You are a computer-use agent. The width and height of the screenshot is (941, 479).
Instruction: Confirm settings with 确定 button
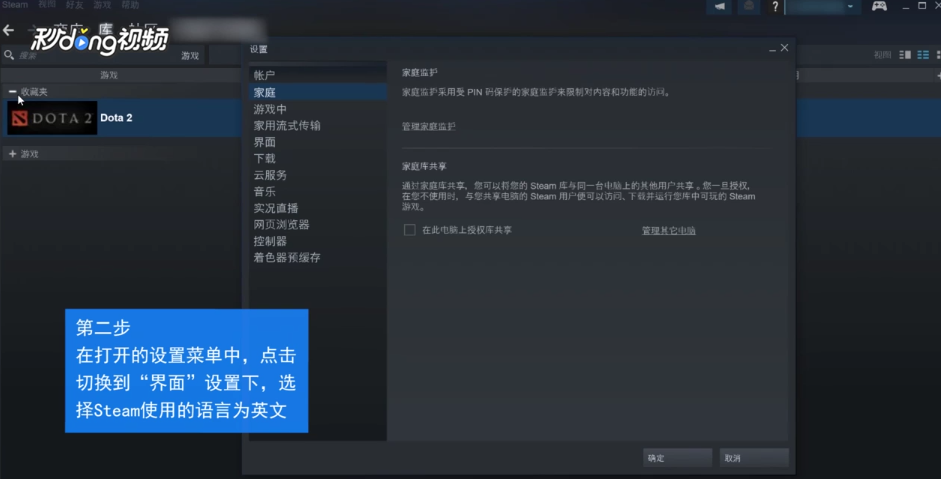pyautogui.click(x=677, y=458)
